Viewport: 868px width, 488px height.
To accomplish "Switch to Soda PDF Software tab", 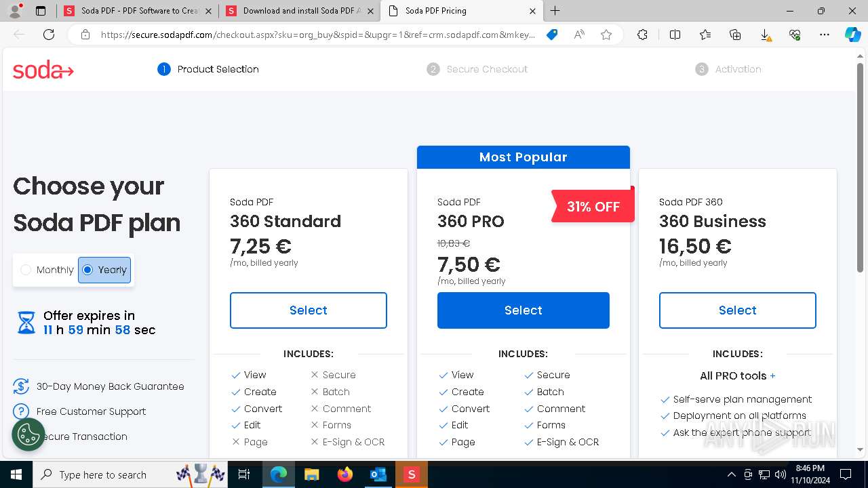I will click(138, 11).
